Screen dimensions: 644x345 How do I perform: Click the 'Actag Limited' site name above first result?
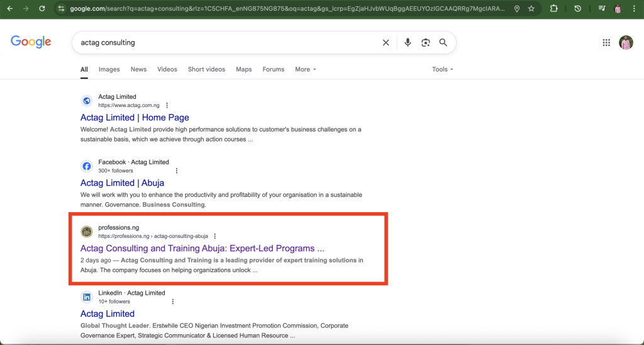pos(117,96)
